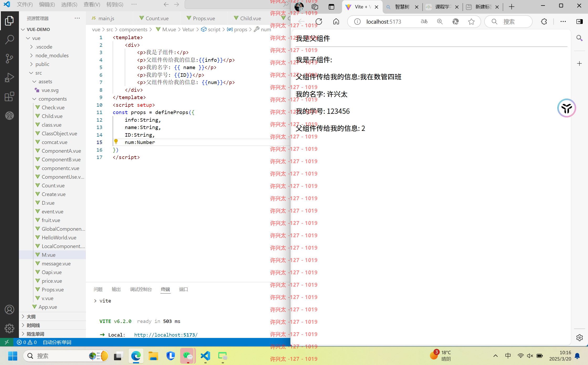Open a new browser tab
Viewport: 588px width, 365px height.
coord(511,7)
